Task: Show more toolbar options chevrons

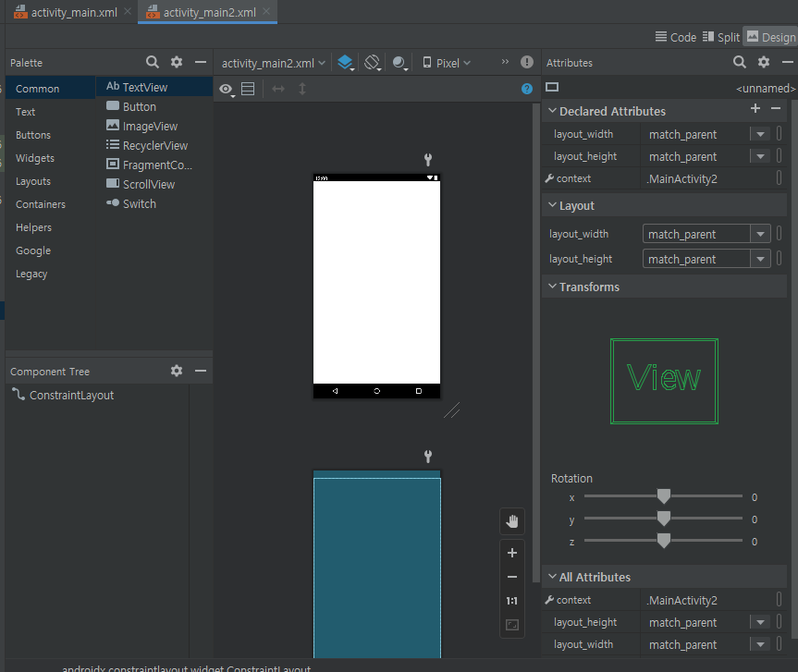Action: pos(505,62)
